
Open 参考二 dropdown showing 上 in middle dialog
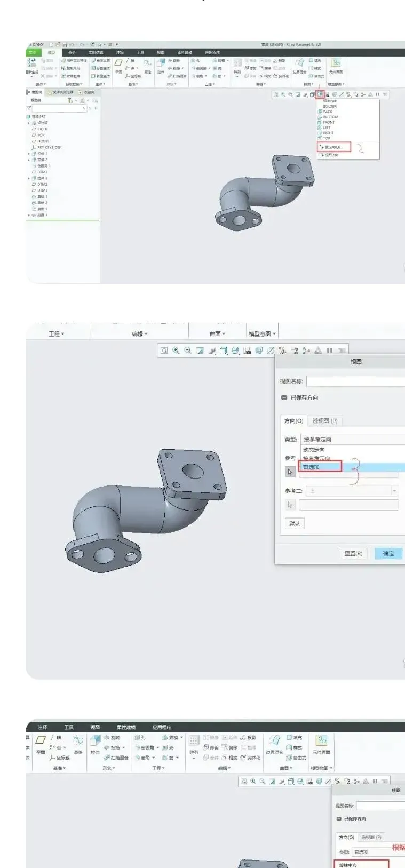click(x=352, y=491)
